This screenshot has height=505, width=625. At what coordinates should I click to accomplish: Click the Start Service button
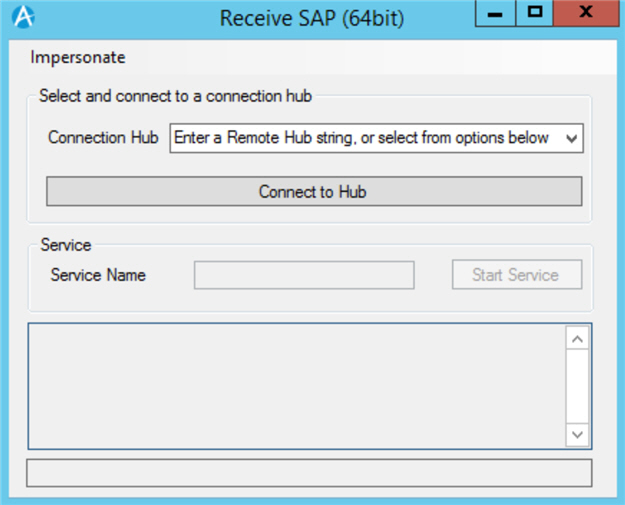(517, 275)
